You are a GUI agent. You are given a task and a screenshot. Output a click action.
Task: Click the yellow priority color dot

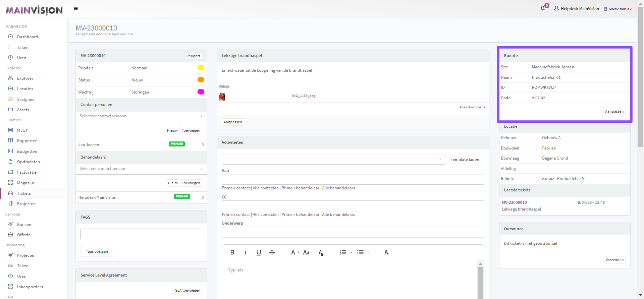[201, 68]
